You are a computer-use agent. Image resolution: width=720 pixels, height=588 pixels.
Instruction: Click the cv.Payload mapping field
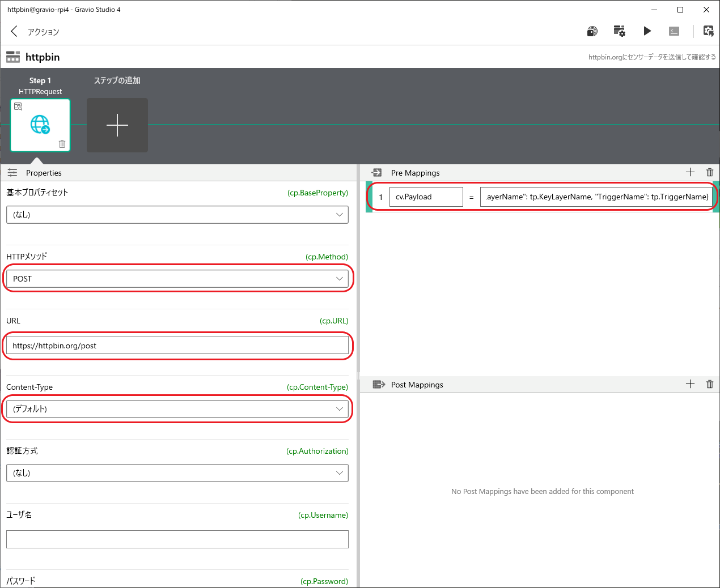coord(426,197)
